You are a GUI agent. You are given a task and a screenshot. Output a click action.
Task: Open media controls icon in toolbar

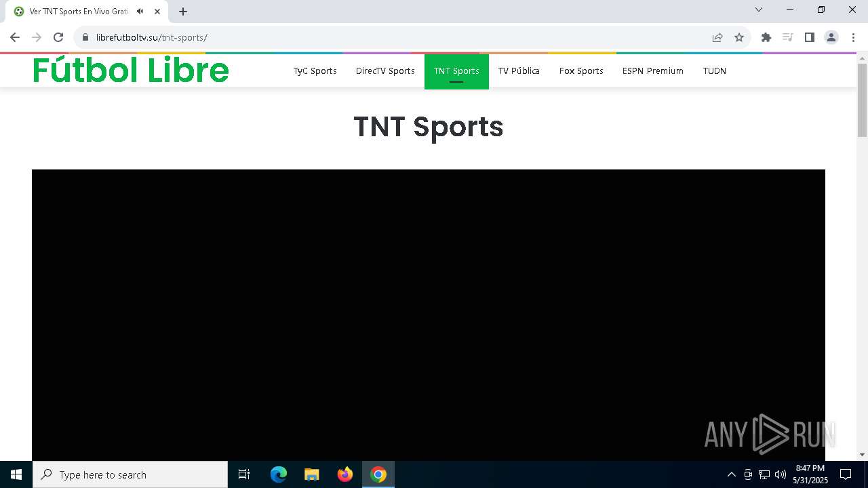point(787,37)
